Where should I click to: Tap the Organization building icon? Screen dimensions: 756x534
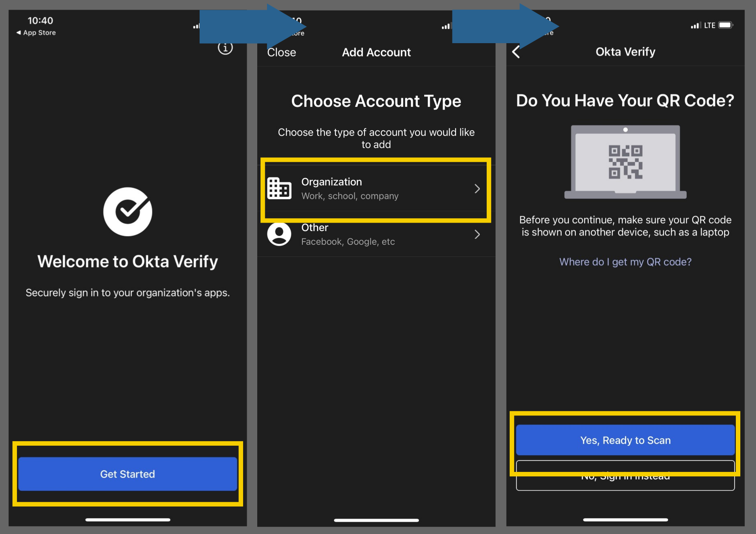coord(279,188)
